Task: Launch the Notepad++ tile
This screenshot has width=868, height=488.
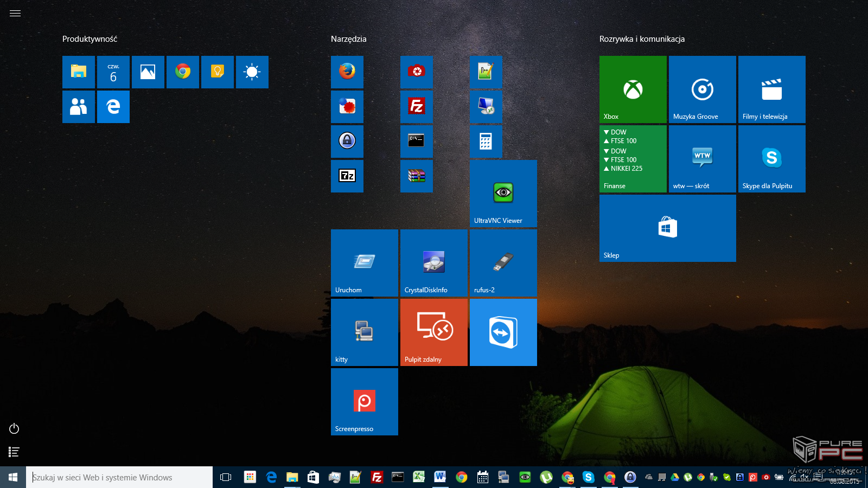Action: click(x=486, y=72)
